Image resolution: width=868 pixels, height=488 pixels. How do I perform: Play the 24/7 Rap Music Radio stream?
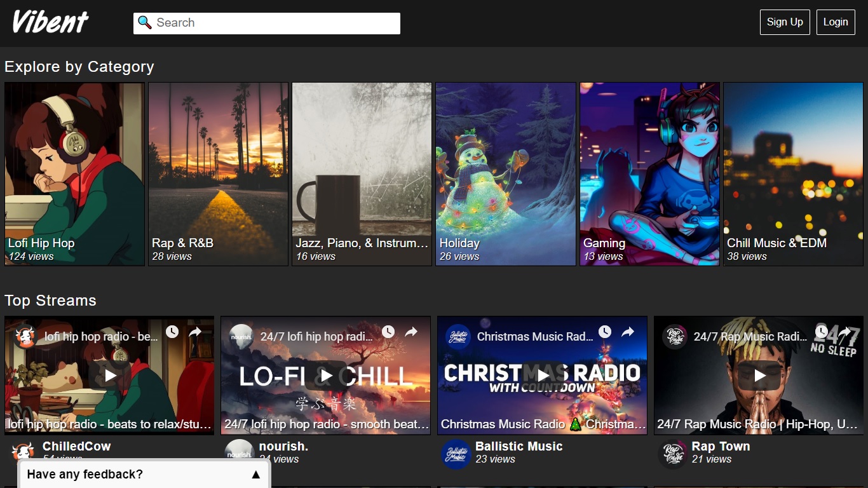click(x=759, y=376)
